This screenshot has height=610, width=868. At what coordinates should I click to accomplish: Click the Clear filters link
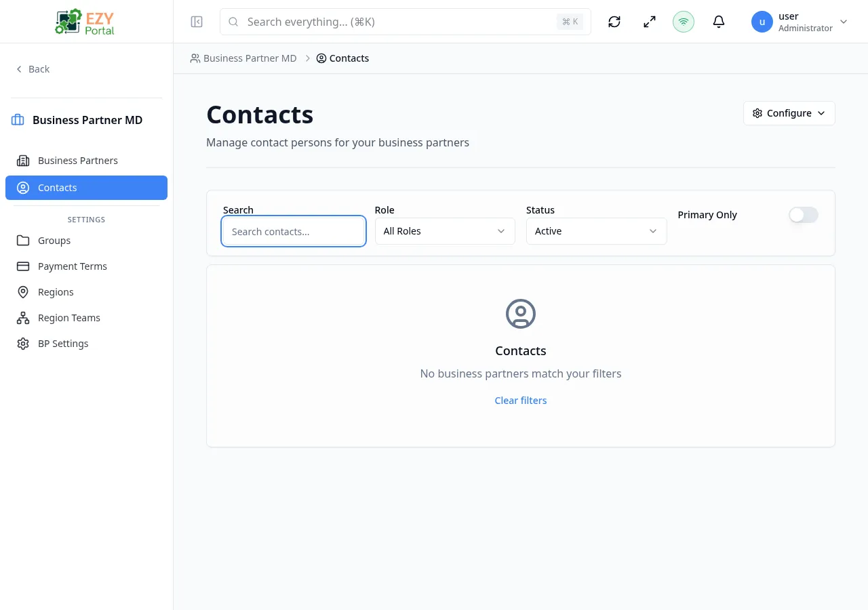(520, 400)
